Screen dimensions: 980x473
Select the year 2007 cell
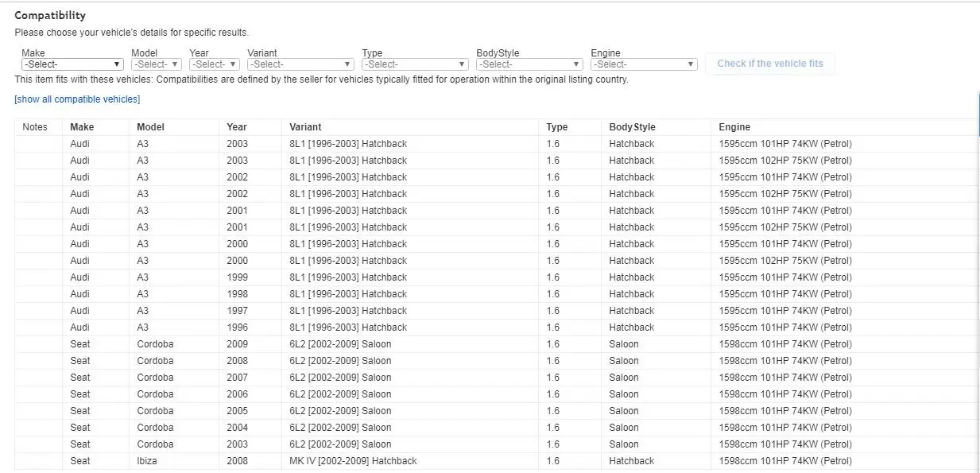tap(237, 378)
